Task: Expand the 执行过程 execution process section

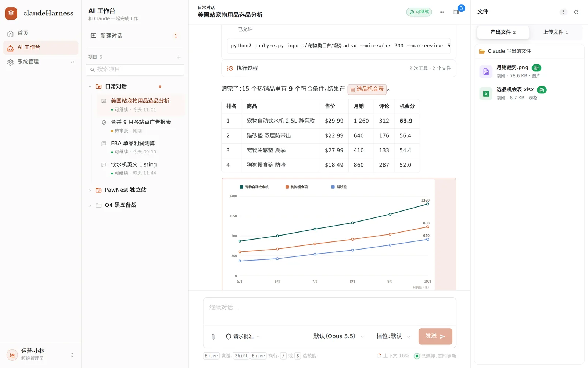Action: [x=339, y=68]
